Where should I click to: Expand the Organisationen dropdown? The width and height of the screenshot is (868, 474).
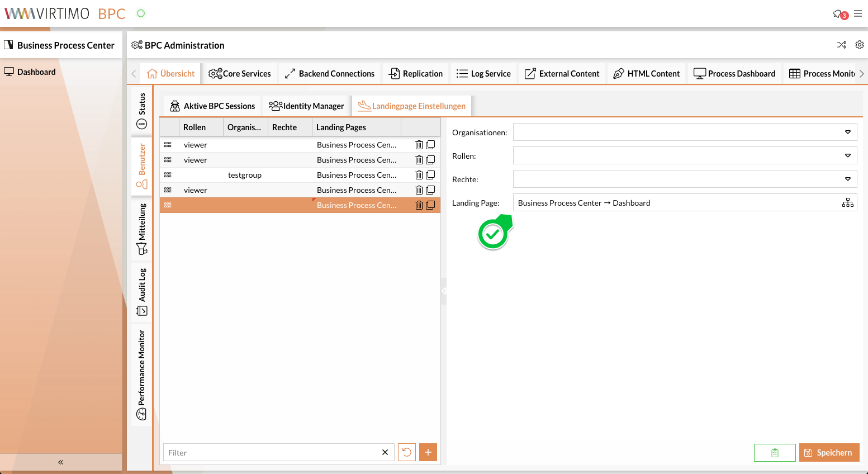click(847, 132)
